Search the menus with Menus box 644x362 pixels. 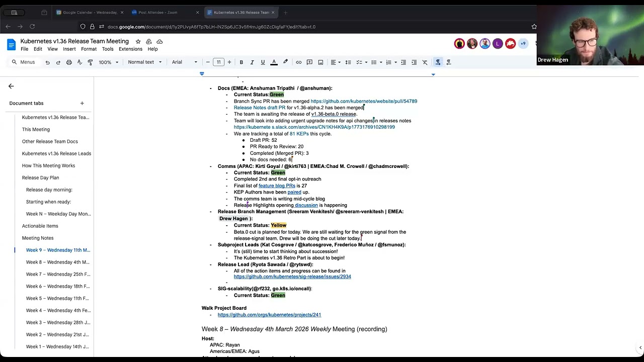[23, 62]
